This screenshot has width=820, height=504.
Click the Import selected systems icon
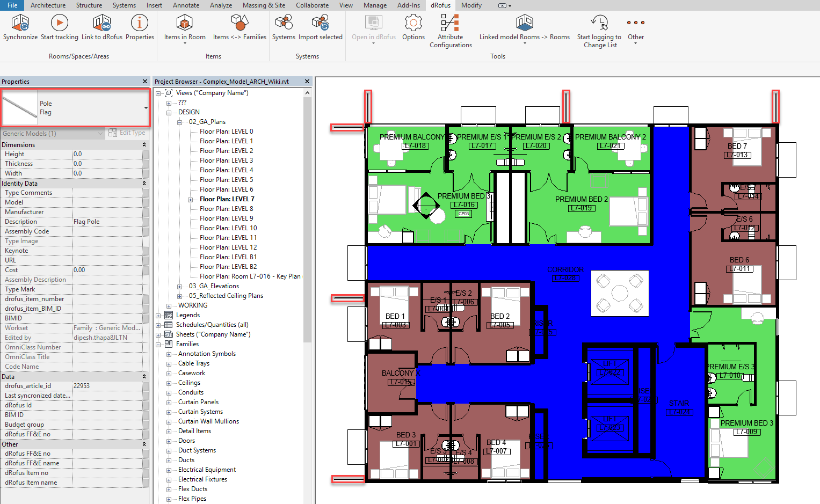click(320, 24)
